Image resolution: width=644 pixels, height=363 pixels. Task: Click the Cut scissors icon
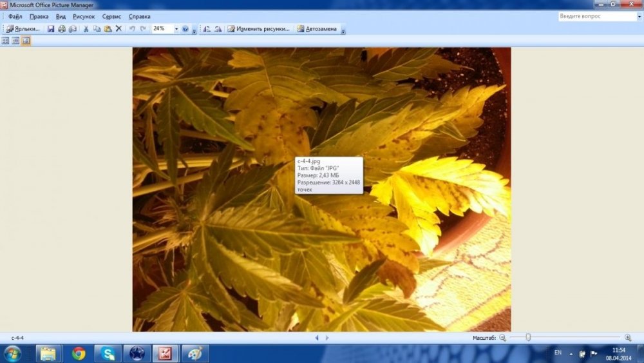86,29
